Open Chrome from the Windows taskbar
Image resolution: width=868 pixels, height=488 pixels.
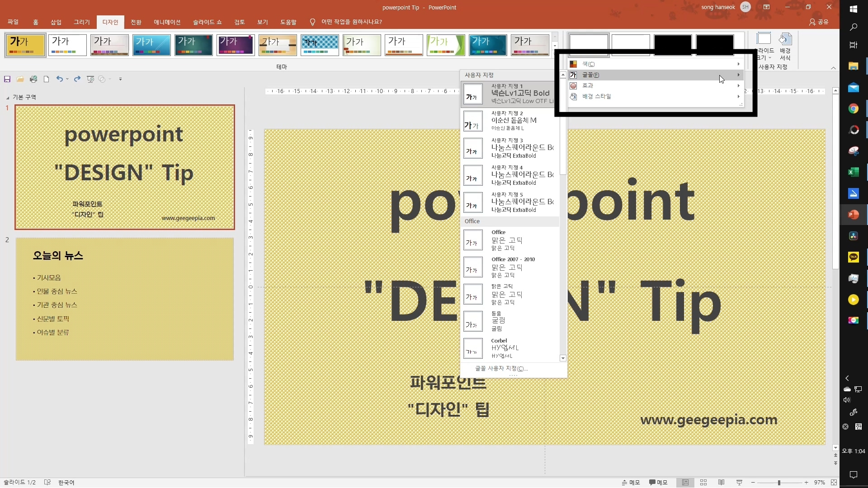854,108
